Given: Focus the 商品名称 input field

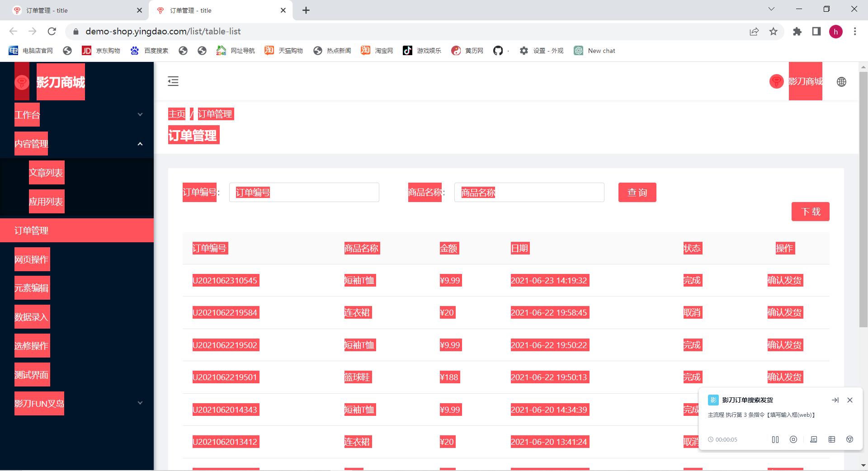Looking at the screenshot, I should pos(529,193).
